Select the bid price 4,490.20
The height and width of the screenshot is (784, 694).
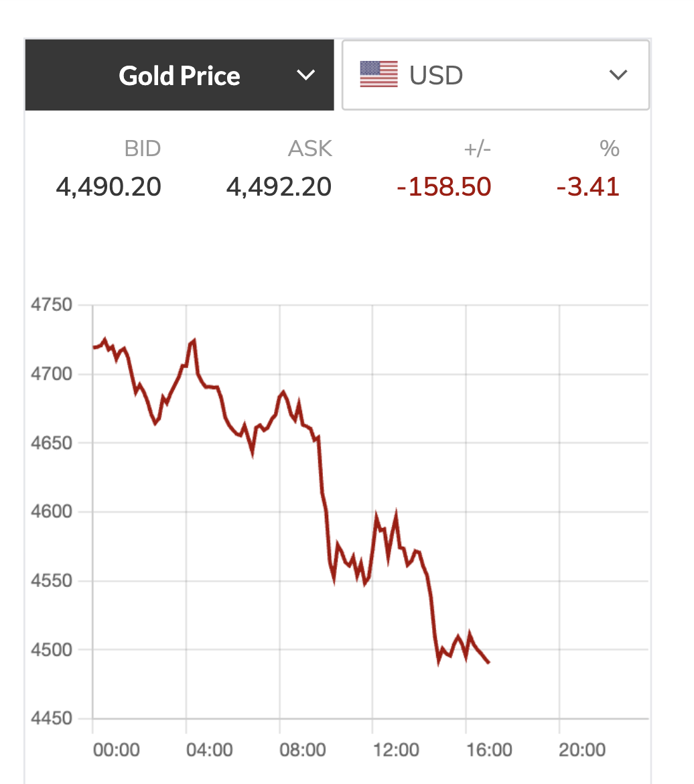tap(109, 187)
